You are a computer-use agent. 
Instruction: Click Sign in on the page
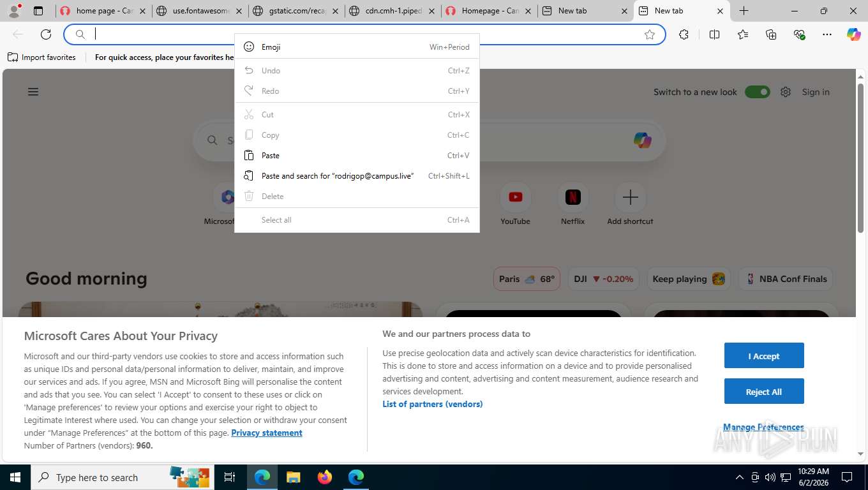click(816, 92)
